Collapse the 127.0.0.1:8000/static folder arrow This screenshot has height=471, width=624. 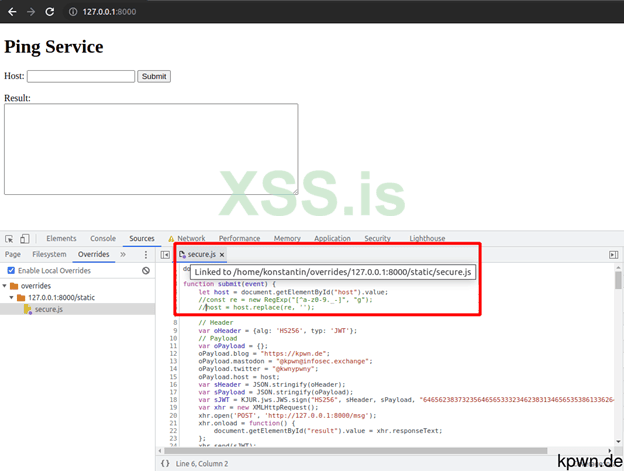tap(12, 297)
